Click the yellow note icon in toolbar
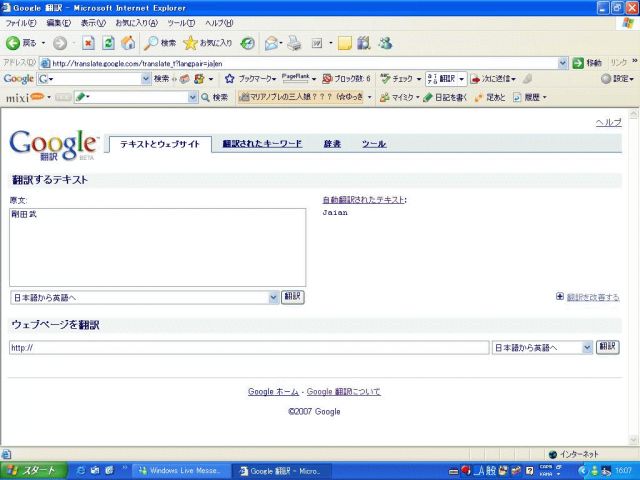Screen dimensions: 640x480 pyautogui.click(x=344, y=43)
